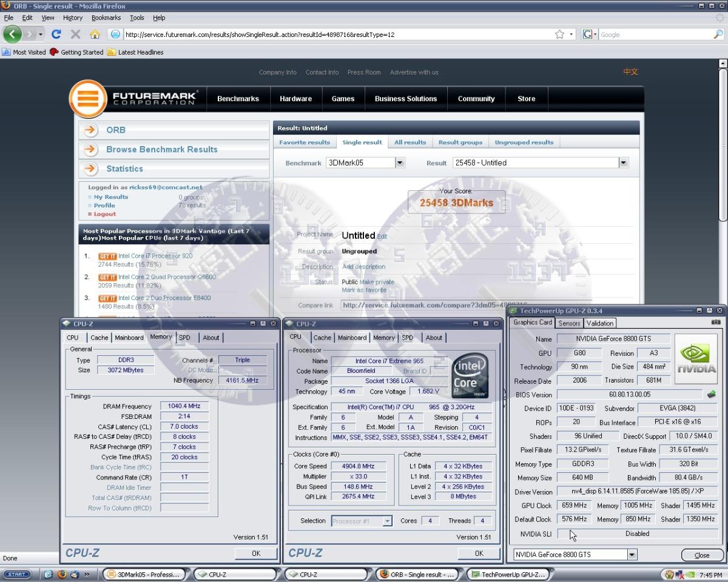Open the Most Visited bookmarks folder

pos(24,52)
